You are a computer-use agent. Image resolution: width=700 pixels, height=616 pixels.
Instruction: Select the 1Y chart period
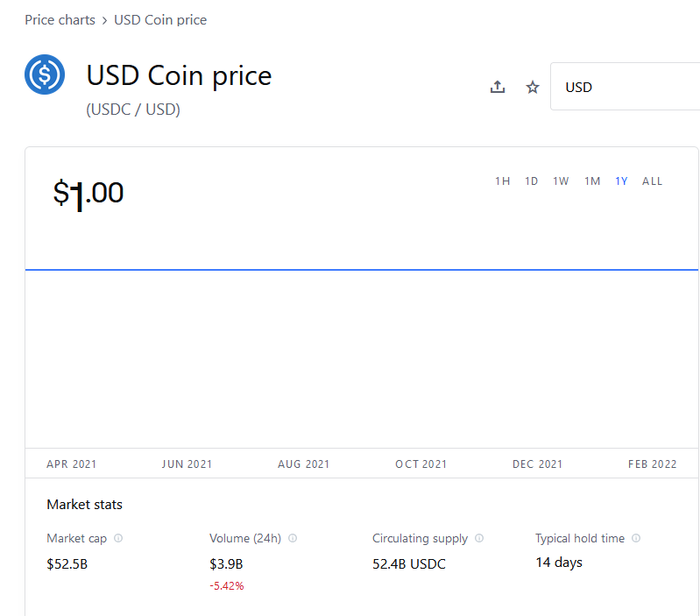(621, 181)
